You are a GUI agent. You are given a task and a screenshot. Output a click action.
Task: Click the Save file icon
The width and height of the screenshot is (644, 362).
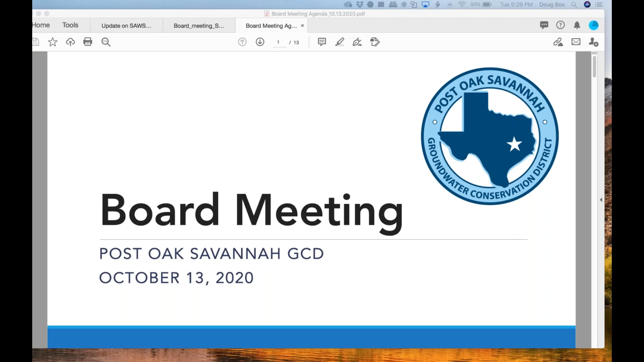point(36,42)
